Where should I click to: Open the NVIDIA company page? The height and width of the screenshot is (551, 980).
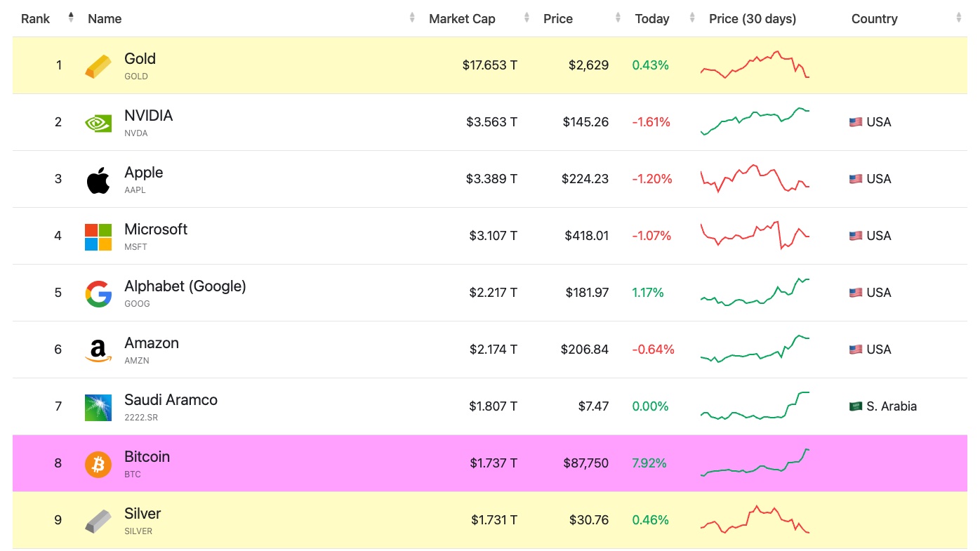tap(148, 116)
